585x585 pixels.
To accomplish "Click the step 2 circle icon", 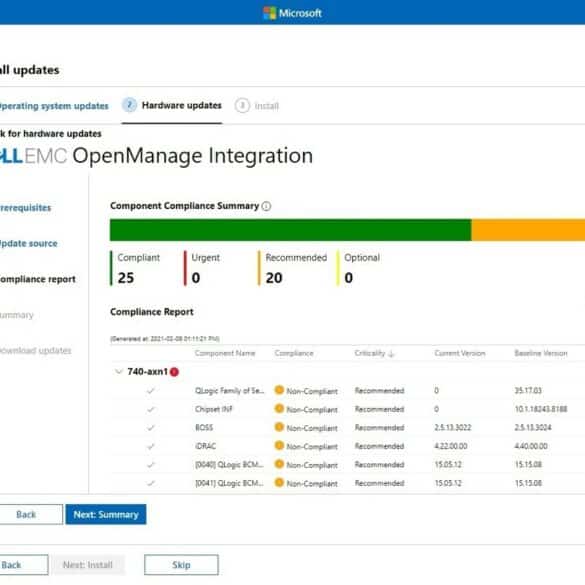I will [x=129, y=105].
